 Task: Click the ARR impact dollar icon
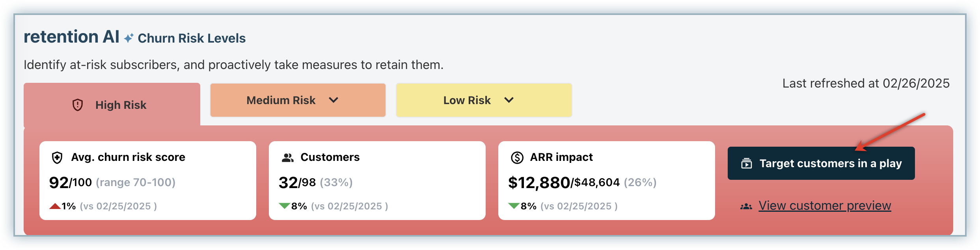(517, 158)
